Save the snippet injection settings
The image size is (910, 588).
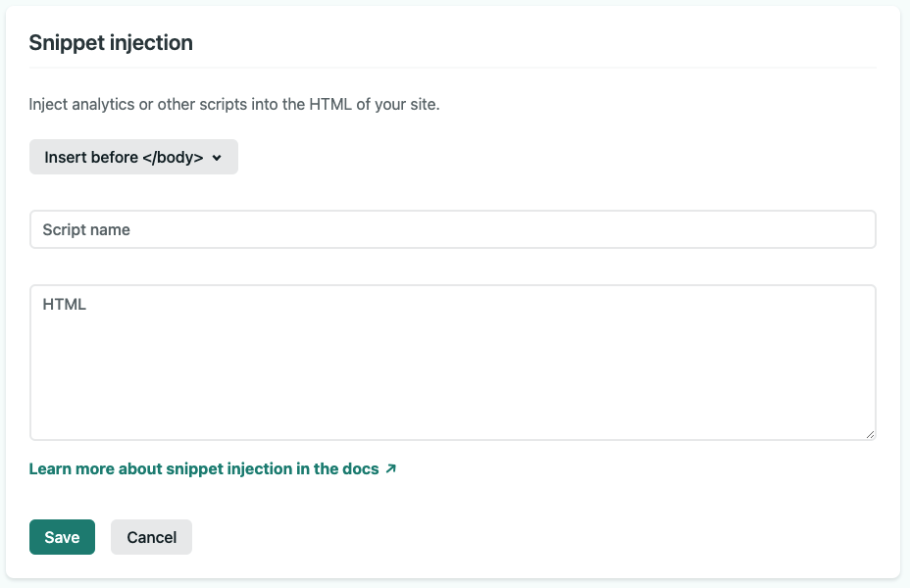62,537
